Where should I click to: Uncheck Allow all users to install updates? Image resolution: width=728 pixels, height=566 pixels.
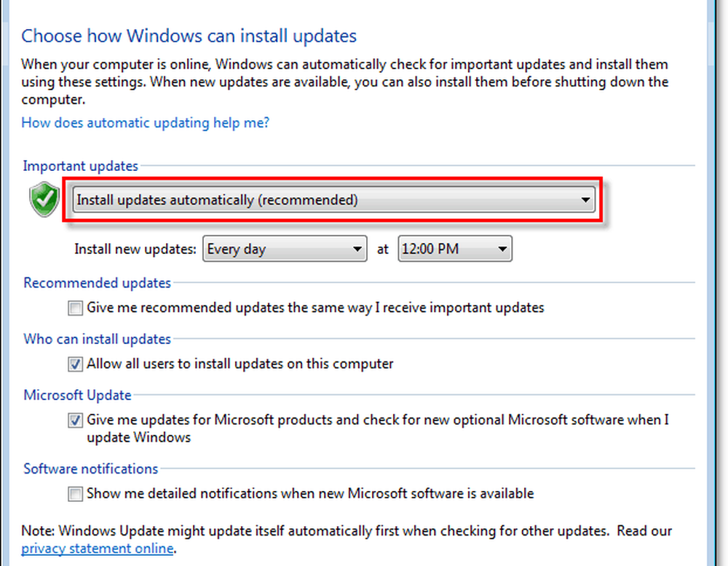click(76, 364)
